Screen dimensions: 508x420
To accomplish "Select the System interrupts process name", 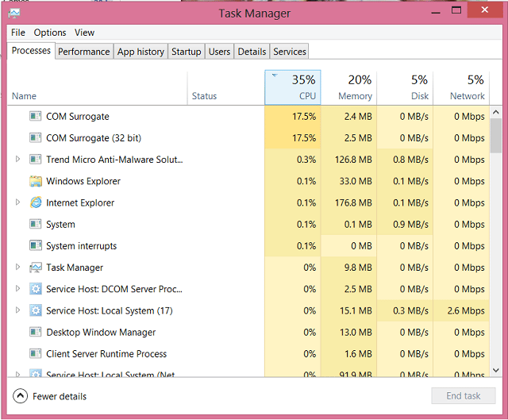I will [x=81, y=246].
